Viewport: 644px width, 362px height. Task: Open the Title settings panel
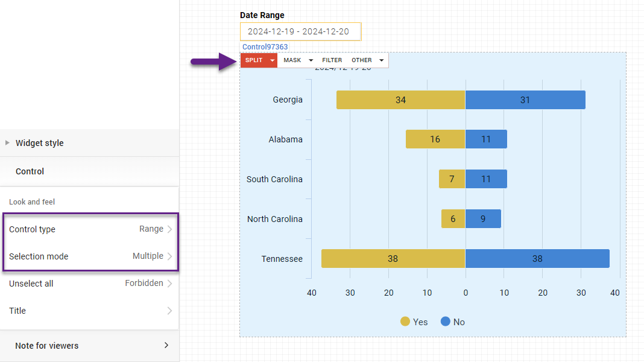coord(89,311)
